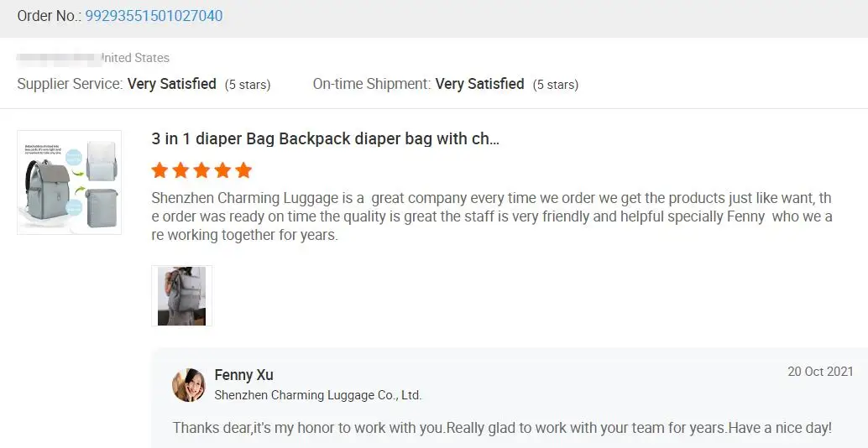This screenshot has height=448, width=868.
Task: Click the diaper bag product thumbnail
Action: pos(70,182)
